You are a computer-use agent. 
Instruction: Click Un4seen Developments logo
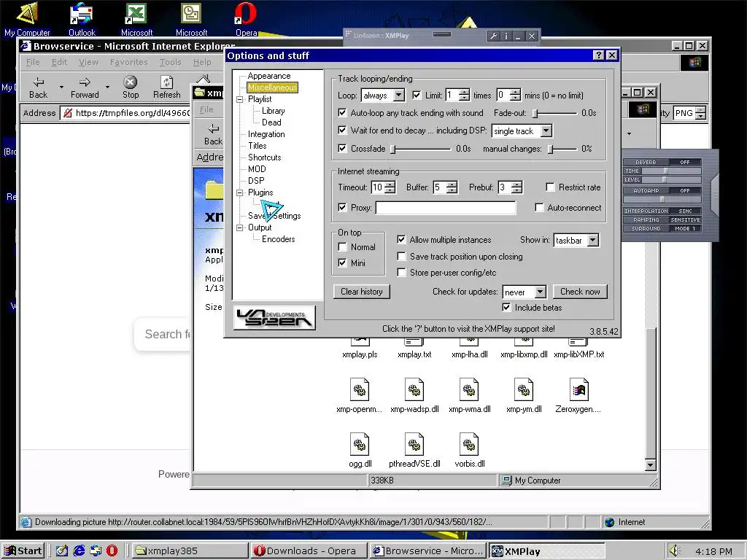274,318
